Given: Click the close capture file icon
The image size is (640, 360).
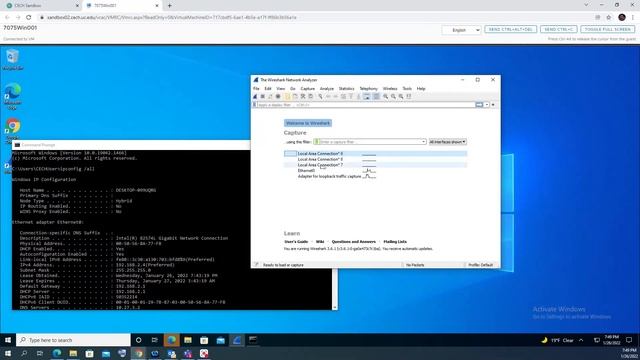Looking at the screenshot, I should (x=303, y=96).
